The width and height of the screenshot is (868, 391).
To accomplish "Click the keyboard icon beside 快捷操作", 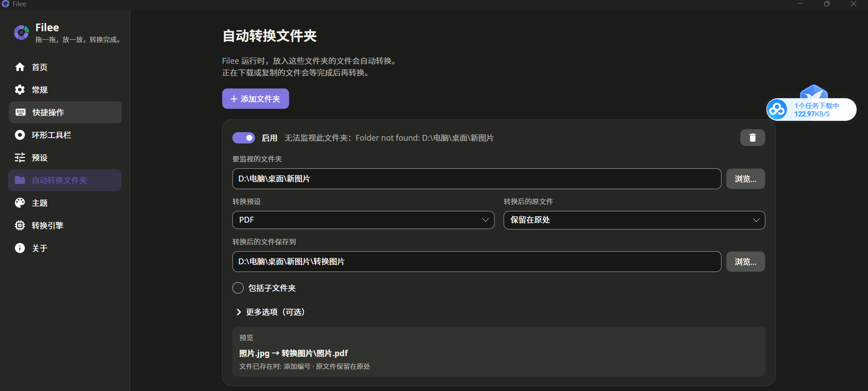I will pos(20,112).
